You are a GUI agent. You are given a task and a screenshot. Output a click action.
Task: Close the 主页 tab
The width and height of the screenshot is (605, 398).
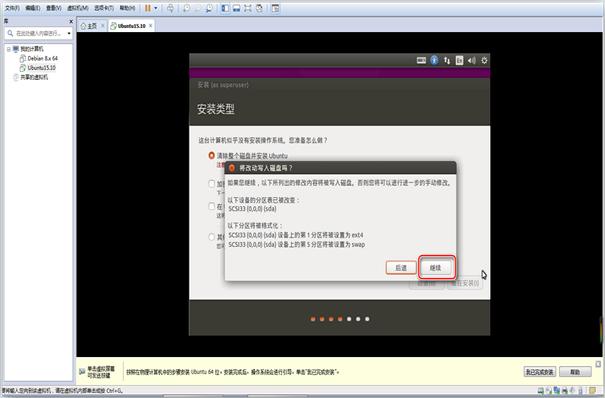tap(103, 25)
